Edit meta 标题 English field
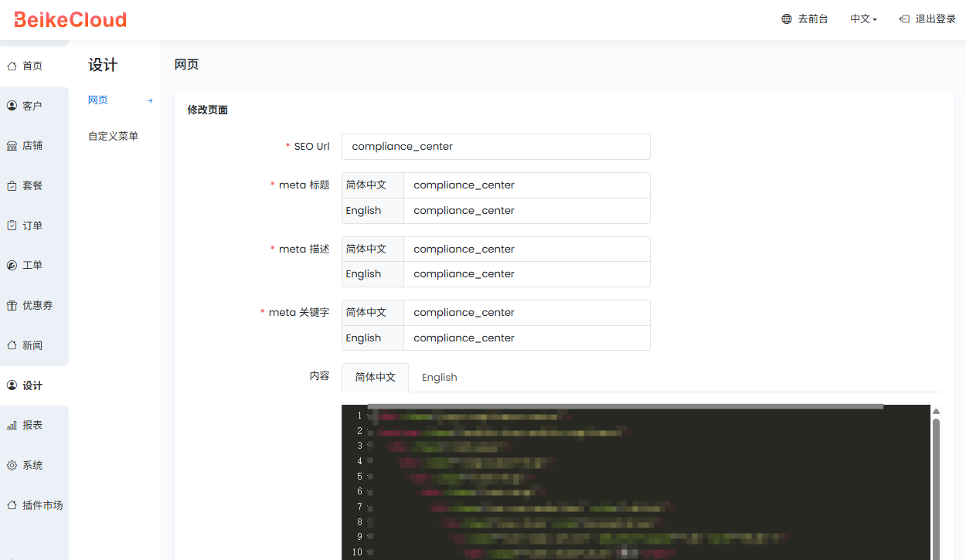 [x=526, y=210]
